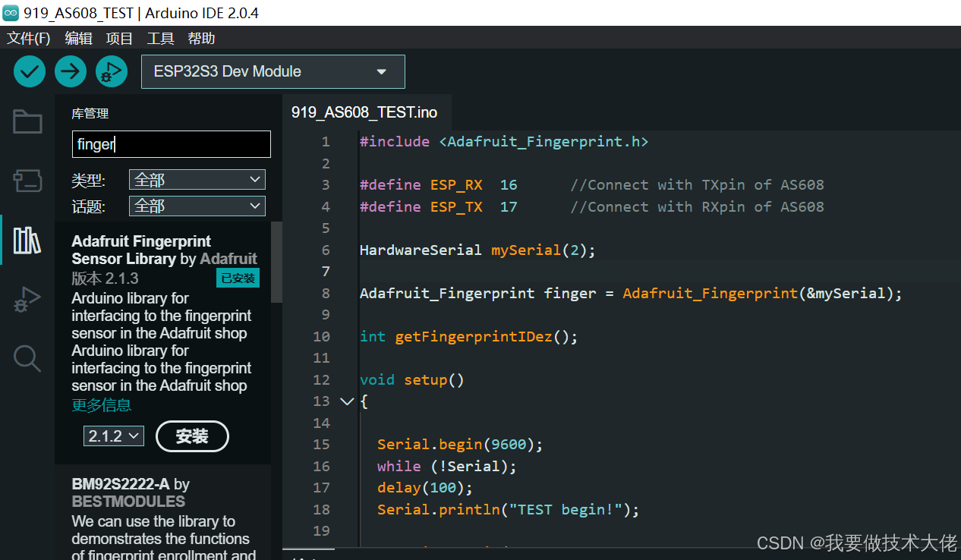Click the while (!Serial) code line
961x560 pixels.
click(447, 466)
